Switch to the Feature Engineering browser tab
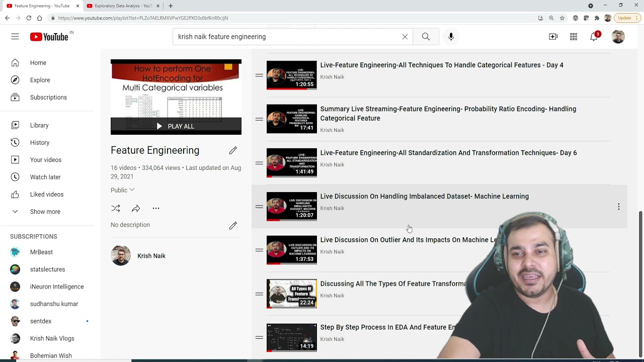644x362 pixels. click(x=42, y=6)
